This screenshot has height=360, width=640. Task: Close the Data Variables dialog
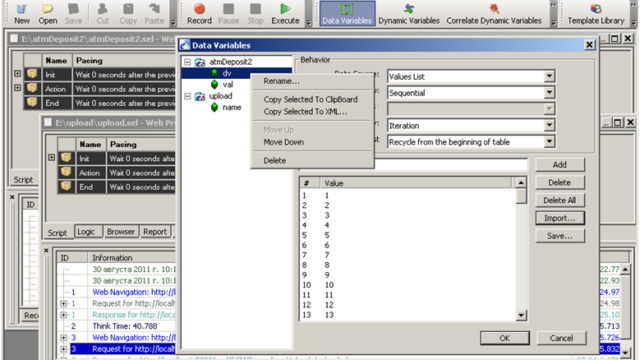[589, 45]
